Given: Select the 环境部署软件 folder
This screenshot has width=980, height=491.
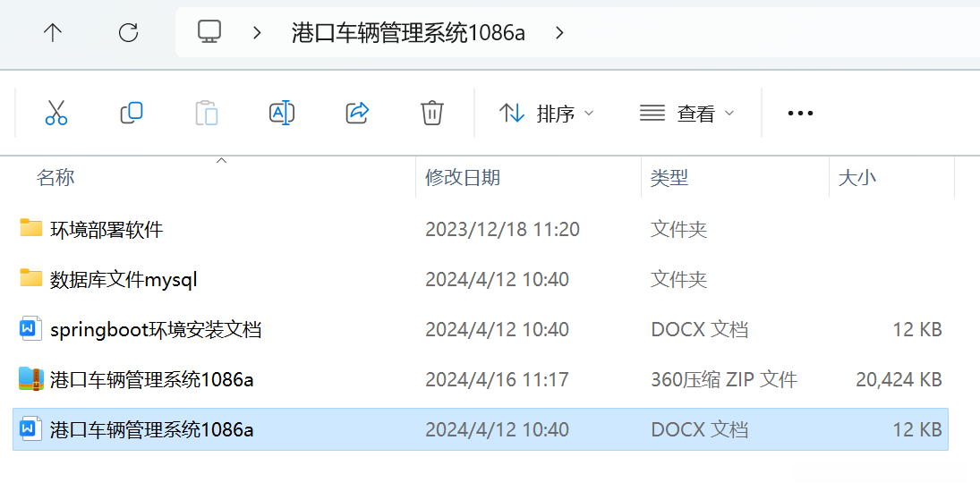Looking at the screenshot, I should (107, 230).
